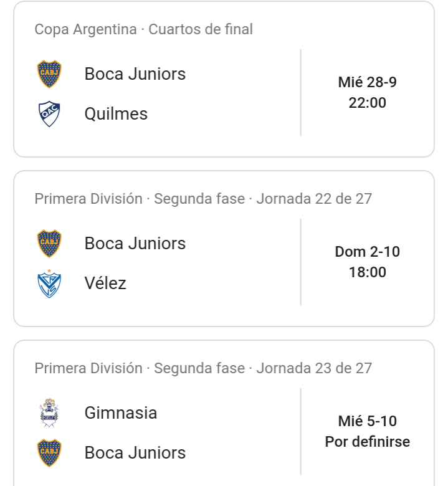Click the 22:00 kickoff time
The width and height of the screenshot is (448, 486).
[368, 103]
